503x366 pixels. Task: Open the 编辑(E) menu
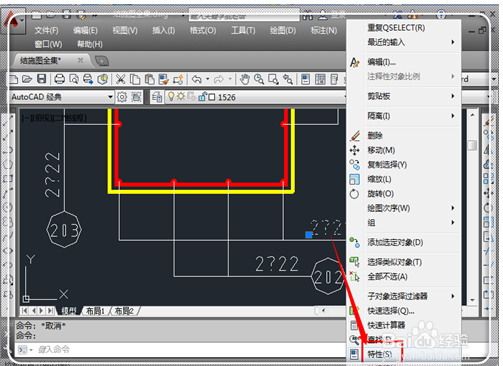85,31
